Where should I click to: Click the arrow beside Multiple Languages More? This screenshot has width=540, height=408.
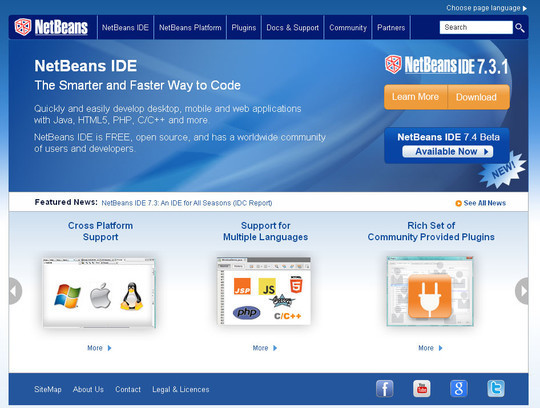[x=275, y=348]
